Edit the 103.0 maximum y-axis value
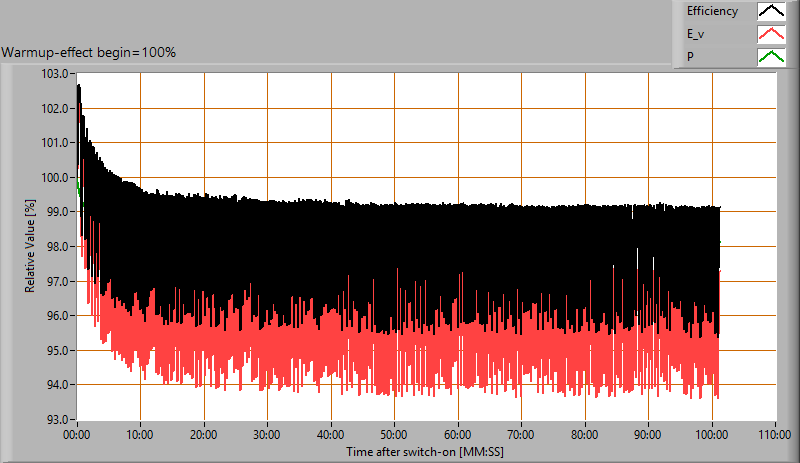Screen dimensions: 800x463 [x=54, y=74]
